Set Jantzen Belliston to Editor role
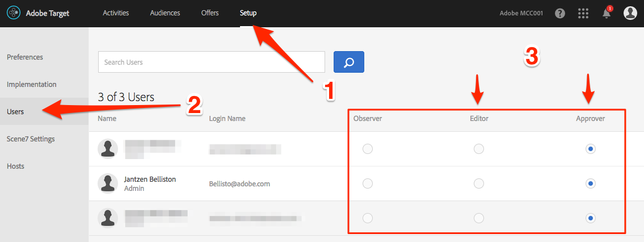644x242 pixels. [x=478, y=183]
